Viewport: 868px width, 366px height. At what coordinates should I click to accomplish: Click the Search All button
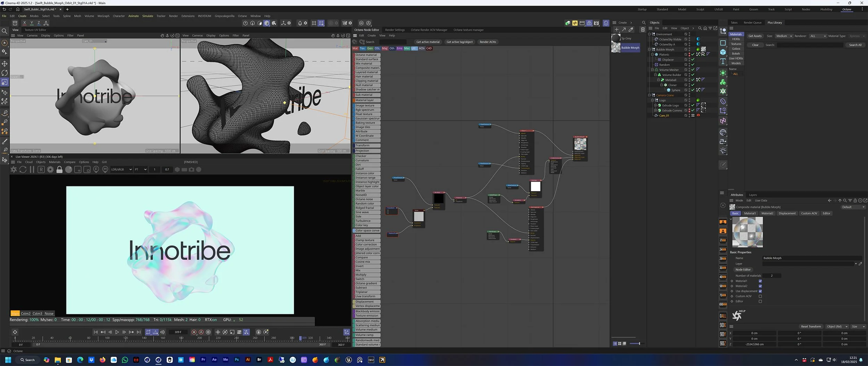tap(855, 45)
